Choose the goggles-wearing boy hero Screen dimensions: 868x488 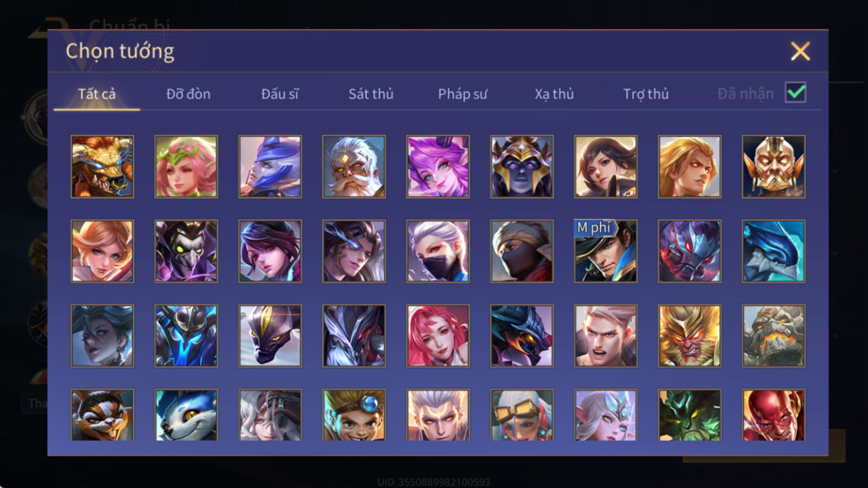354,415
